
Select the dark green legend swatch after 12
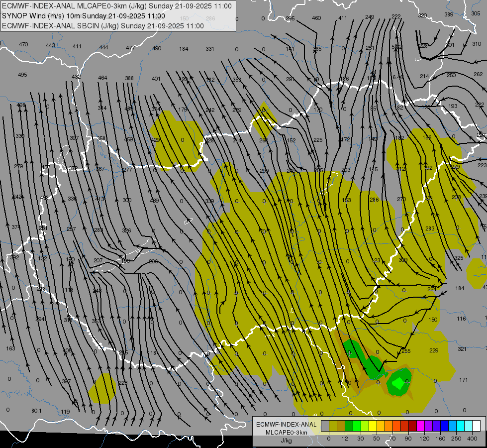[x=349, y=426]
